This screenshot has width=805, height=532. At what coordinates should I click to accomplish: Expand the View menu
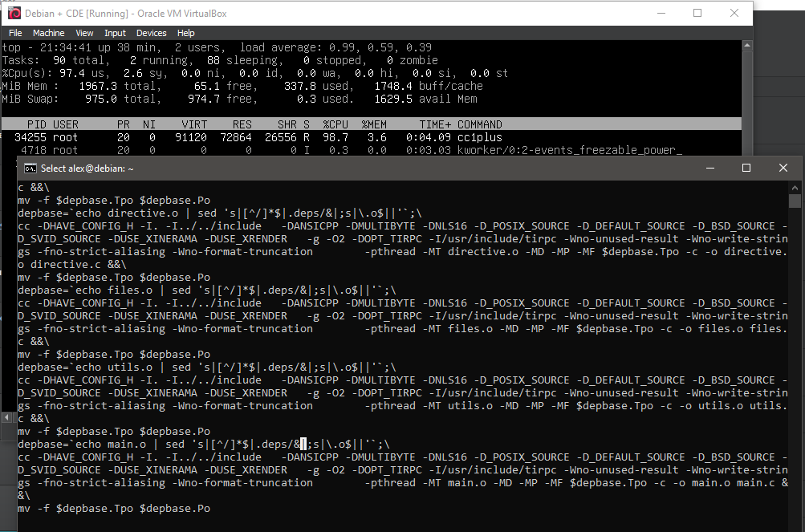(84, 33)
